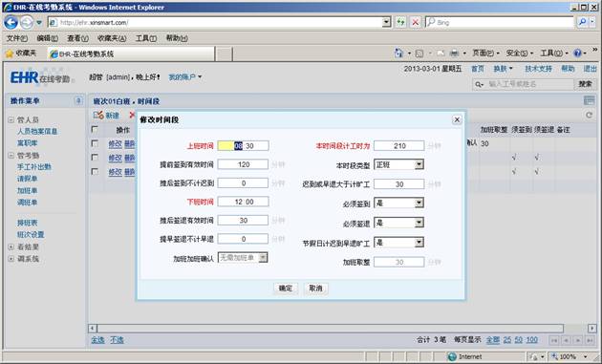Click the 下班时间 field showing 12:00

243,202
